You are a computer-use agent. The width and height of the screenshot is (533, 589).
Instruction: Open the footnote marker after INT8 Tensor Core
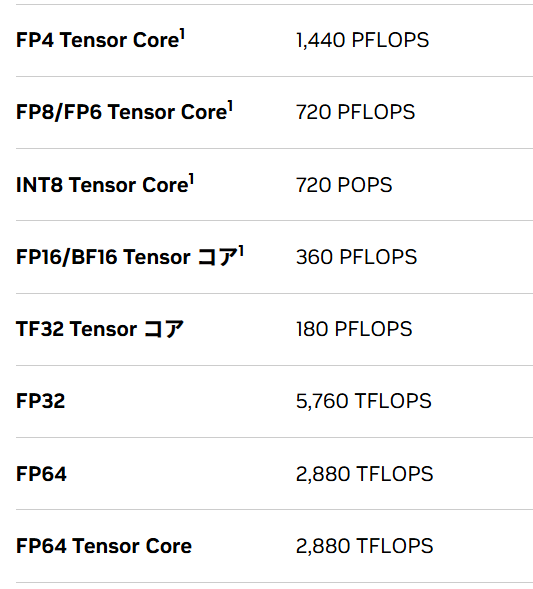[191, 178]
